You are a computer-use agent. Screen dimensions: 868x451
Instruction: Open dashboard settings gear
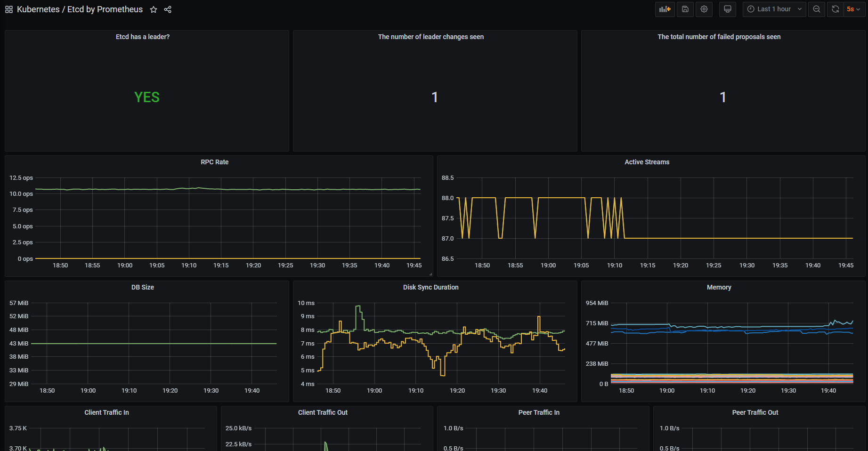(x=704, y=9)
